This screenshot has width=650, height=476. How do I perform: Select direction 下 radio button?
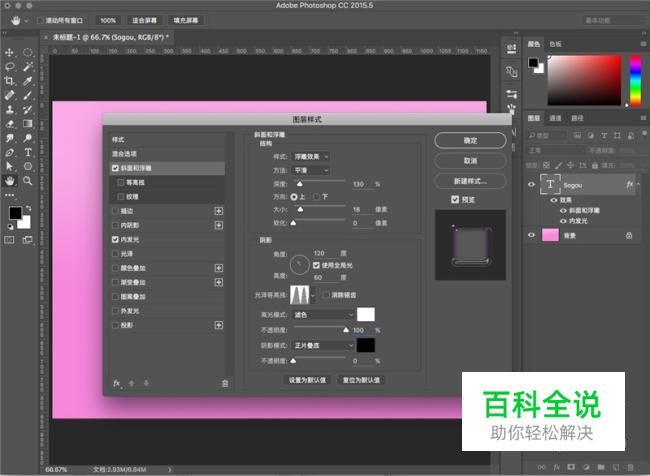[317, 197]
